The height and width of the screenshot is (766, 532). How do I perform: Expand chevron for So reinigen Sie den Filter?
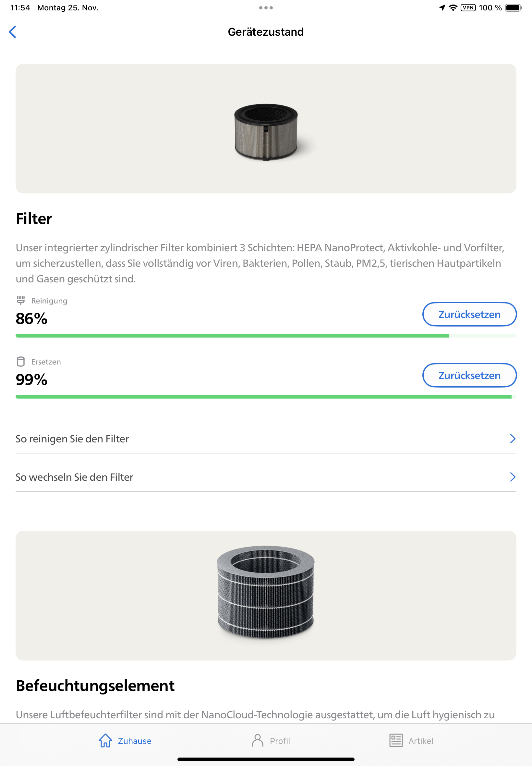point(513,439)
